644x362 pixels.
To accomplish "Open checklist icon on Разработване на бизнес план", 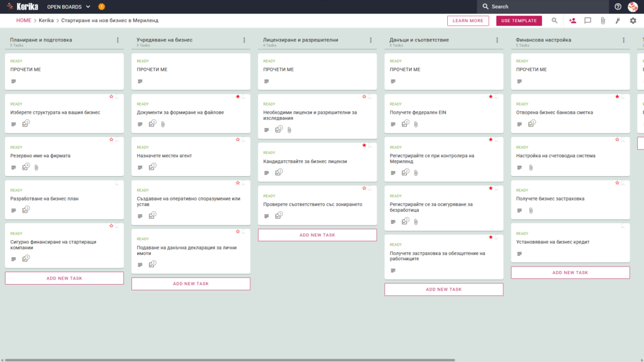I will point(26,210).
